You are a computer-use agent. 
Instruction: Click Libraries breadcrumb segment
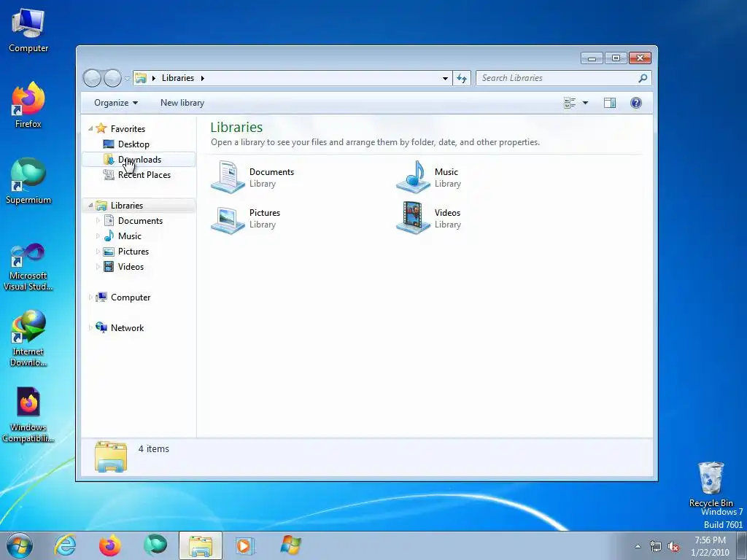pos(178,78)
